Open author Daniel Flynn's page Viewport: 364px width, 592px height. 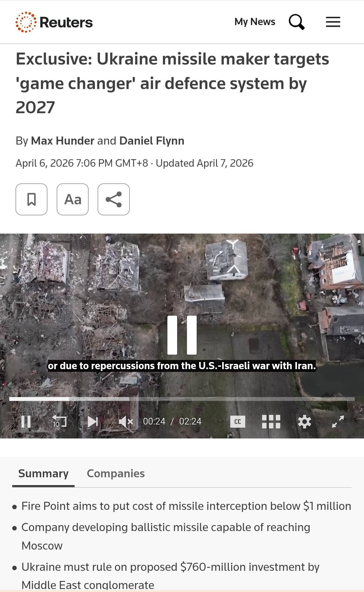point(152,141)
